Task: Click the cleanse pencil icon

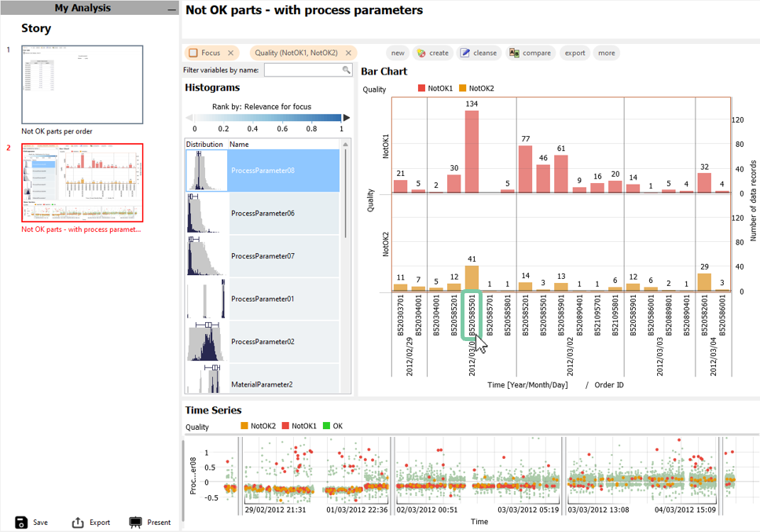Action: 464,53
